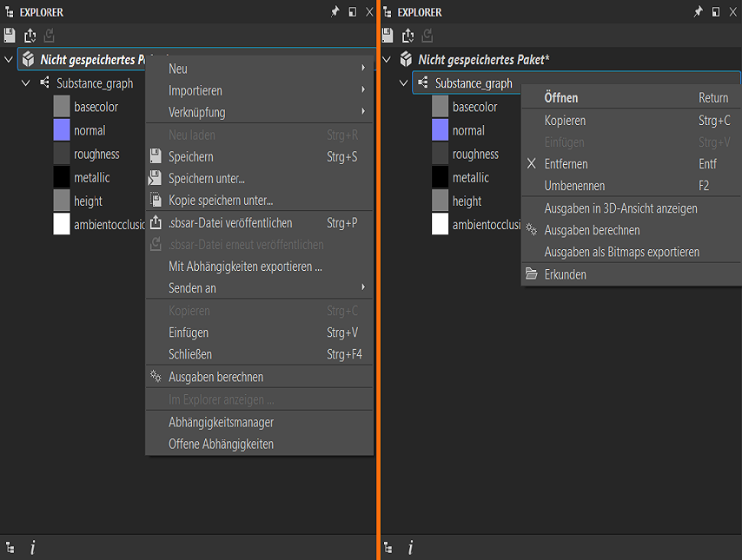Click the disk icon beside the Speichern menu entry
This screenshot has height=560, width=742.
pyautogui.click(x=156, y=157)
